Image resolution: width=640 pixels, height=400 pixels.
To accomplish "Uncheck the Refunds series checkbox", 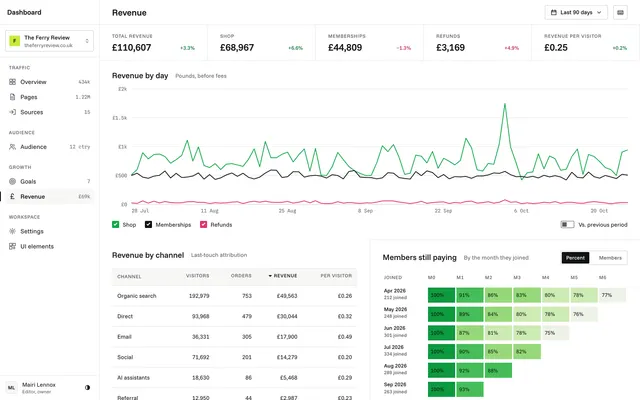I will [203, 225].
